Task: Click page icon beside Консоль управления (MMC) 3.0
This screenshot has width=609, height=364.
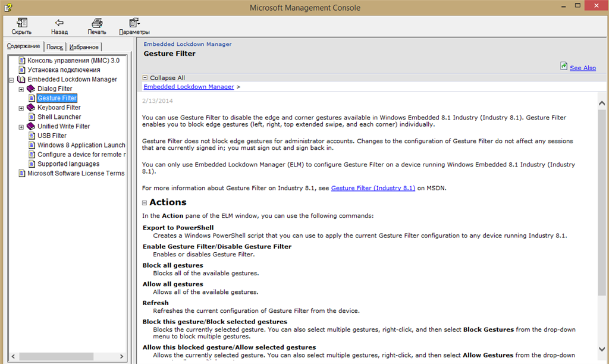Action: click(22, 60)
